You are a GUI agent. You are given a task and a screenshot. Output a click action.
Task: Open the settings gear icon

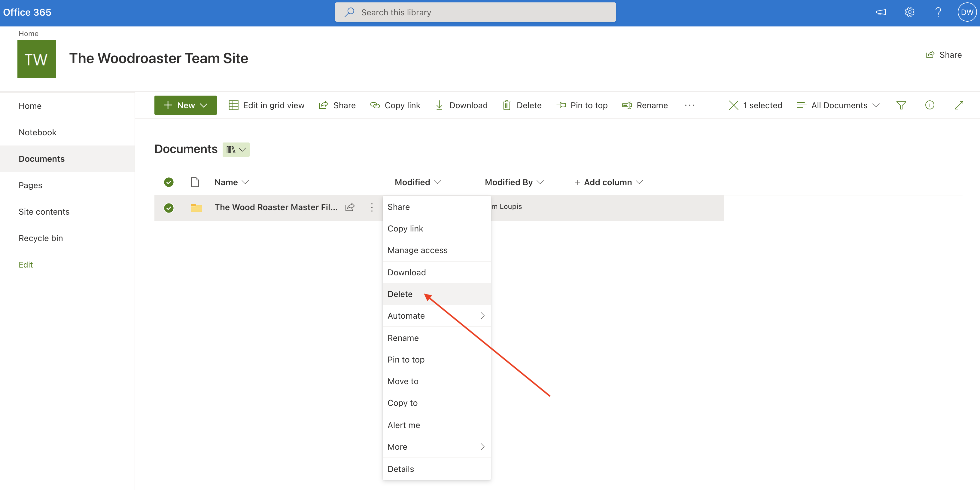coord(909,12)
